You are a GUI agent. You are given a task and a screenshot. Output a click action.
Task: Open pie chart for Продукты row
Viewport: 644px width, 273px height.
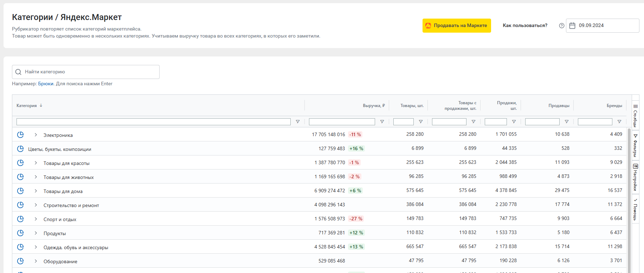(20, 233)
